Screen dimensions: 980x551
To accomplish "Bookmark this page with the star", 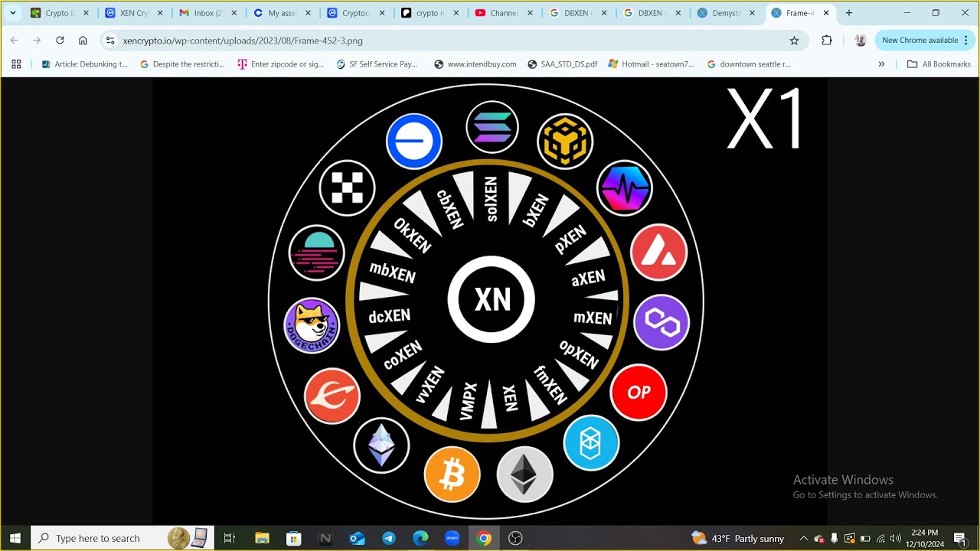I will click(794, 41).
